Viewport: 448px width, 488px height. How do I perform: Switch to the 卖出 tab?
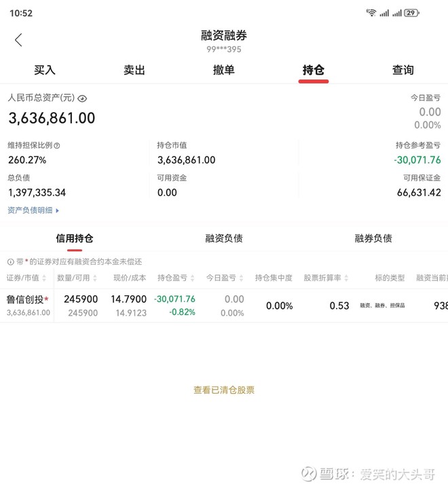pos(134,70)
